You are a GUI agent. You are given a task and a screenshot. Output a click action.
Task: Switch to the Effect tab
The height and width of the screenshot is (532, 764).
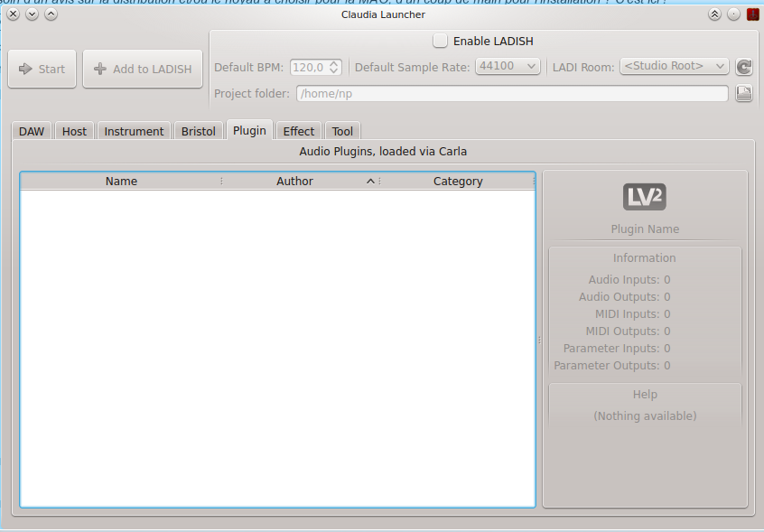(x=299, y=131)
